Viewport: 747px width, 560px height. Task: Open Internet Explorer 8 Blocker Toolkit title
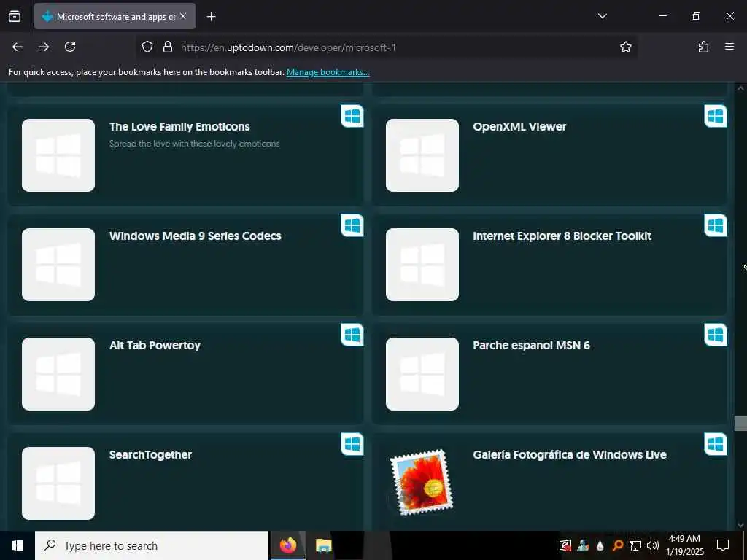click(562, 236)
